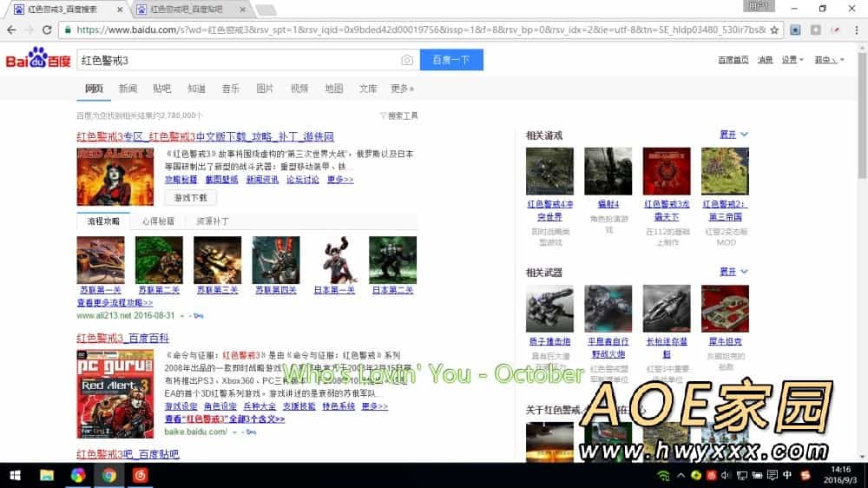Reload the page with the refresh icon
Screen dimensions: 868x488
[x=48, y=30]
